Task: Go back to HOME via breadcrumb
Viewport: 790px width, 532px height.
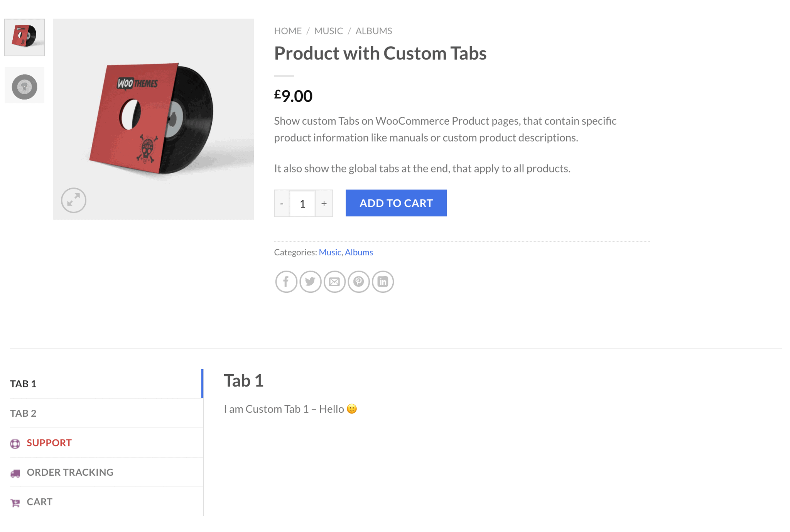Action: click(287, 31)
